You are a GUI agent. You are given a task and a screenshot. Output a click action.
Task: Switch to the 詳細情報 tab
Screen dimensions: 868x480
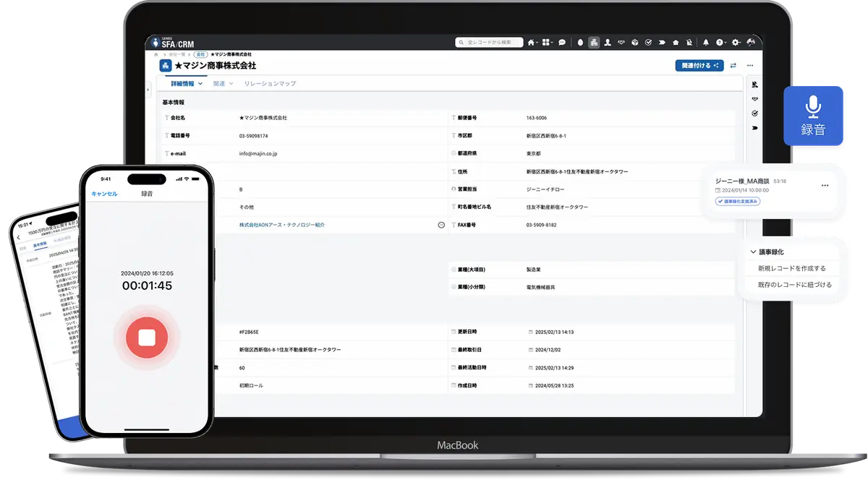pyautogui.click(x=187, y=84)
